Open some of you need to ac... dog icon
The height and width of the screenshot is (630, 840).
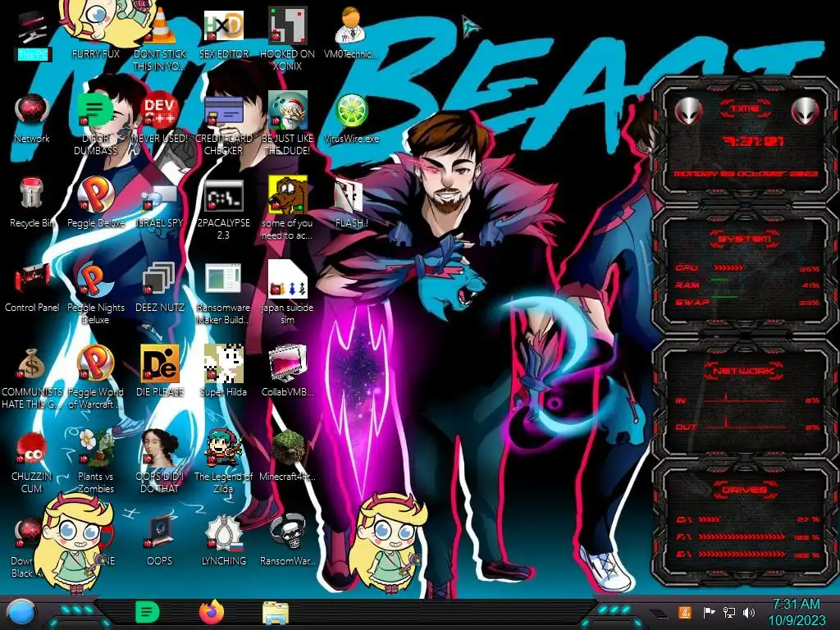pos(287,209)
